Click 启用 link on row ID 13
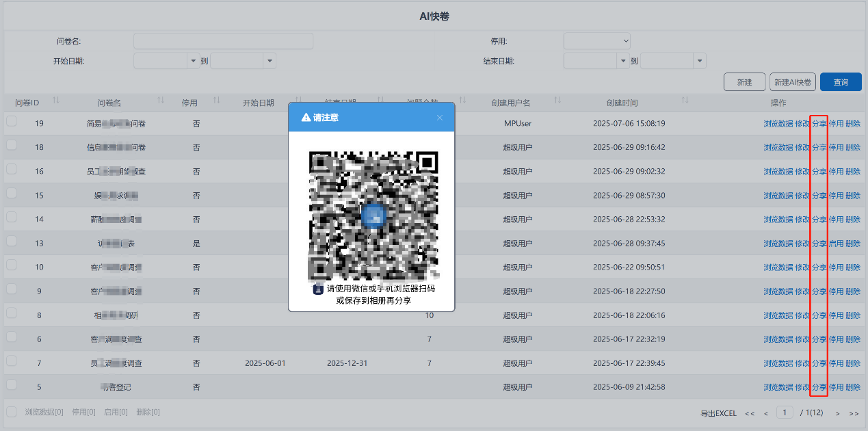The width and height of the screenshot is (868, 431). coord(836,244)
